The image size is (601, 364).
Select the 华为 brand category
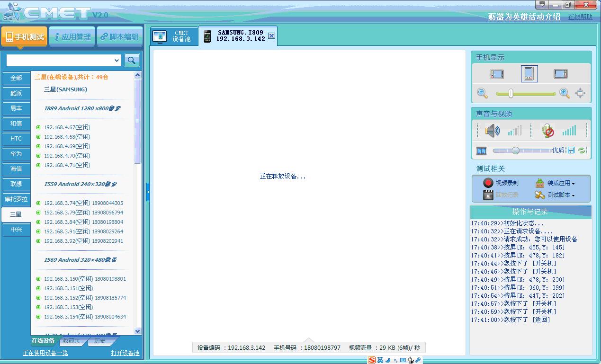[16, 153]
